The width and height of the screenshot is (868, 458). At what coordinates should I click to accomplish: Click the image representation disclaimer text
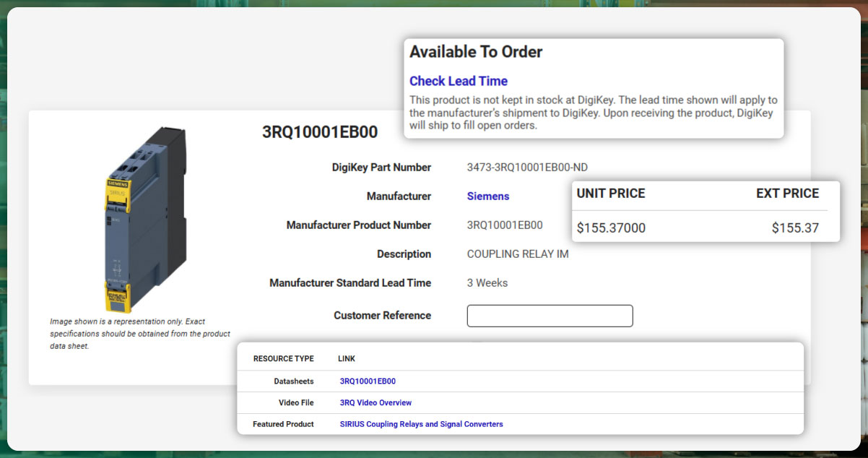(x=140, y=334)
